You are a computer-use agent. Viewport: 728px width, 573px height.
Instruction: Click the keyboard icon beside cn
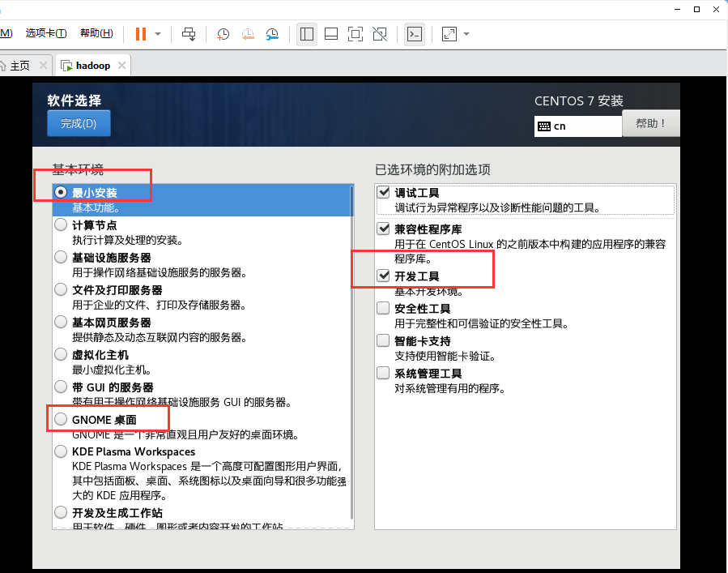coord(544,126)
